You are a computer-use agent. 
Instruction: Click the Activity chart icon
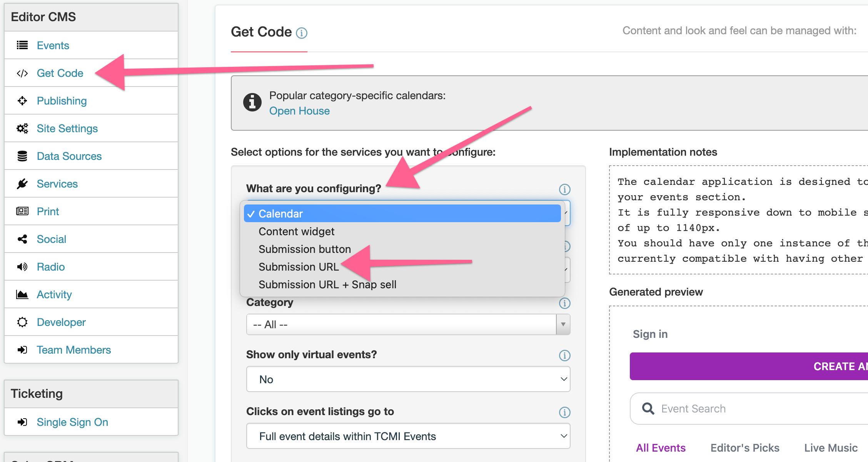point(22,294)
